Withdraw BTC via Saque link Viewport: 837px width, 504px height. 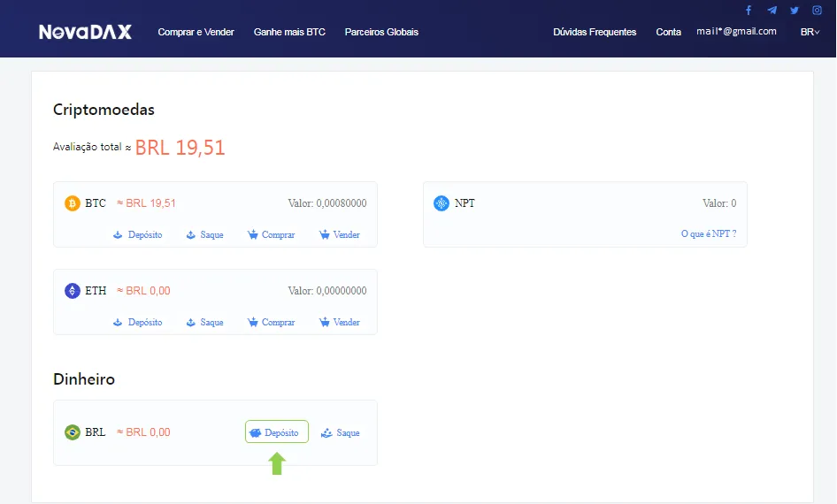tap(204, 234)
